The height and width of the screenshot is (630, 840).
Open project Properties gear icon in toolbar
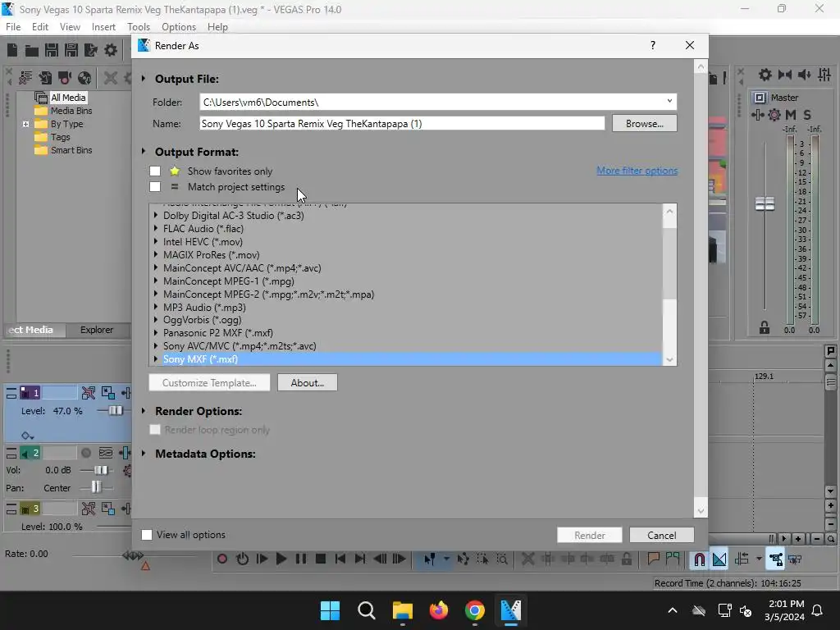pos(111,50)
